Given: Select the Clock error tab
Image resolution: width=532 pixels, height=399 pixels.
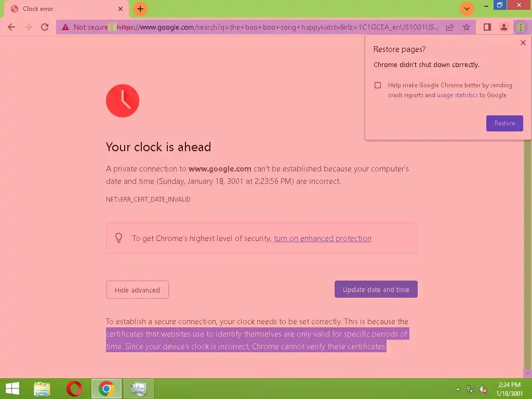Looking at the screenshot, I should pyautogui.click(x=66, y=9).
